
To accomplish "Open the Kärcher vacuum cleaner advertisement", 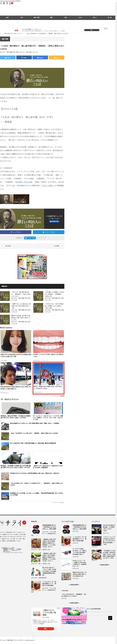I will [x=32, y=267].
